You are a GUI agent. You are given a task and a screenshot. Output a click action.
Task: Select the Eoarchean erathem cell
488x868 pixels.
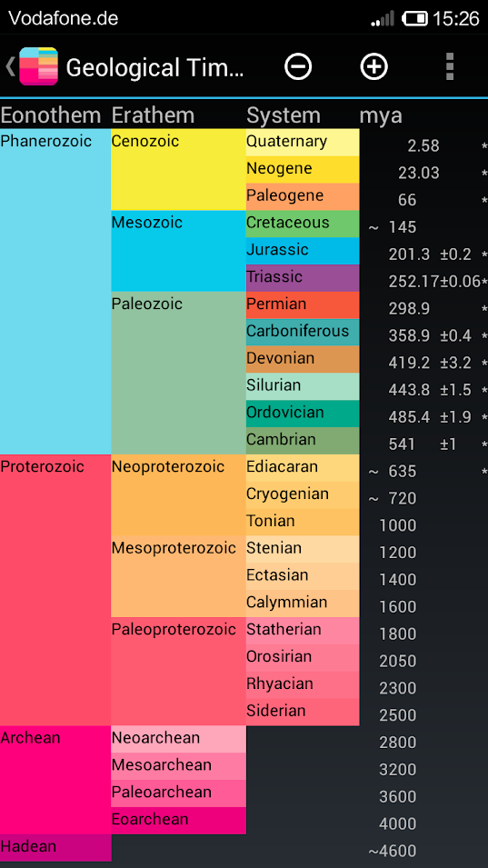click(x=179, y=821)
